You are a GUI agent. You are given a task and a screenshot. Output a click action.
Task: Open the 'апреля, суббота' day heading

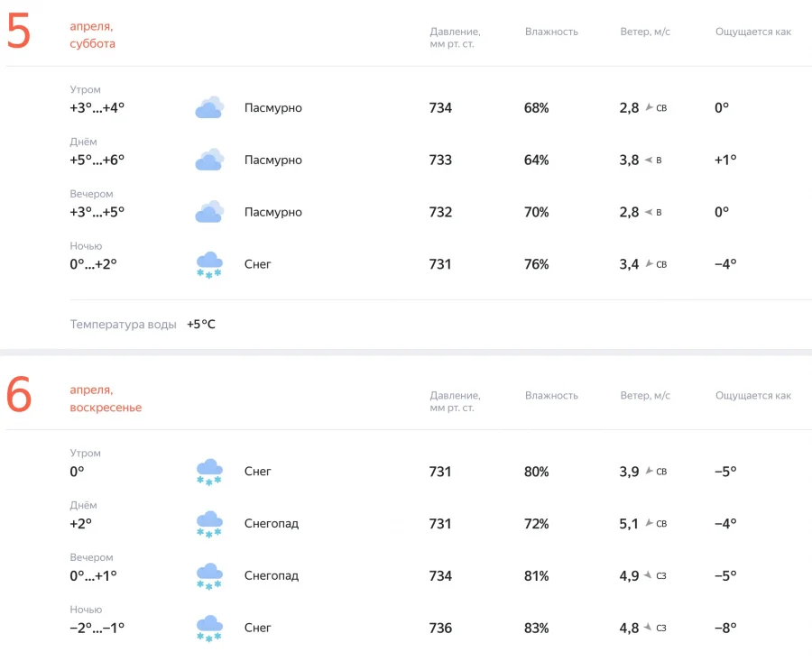(93, 35)
